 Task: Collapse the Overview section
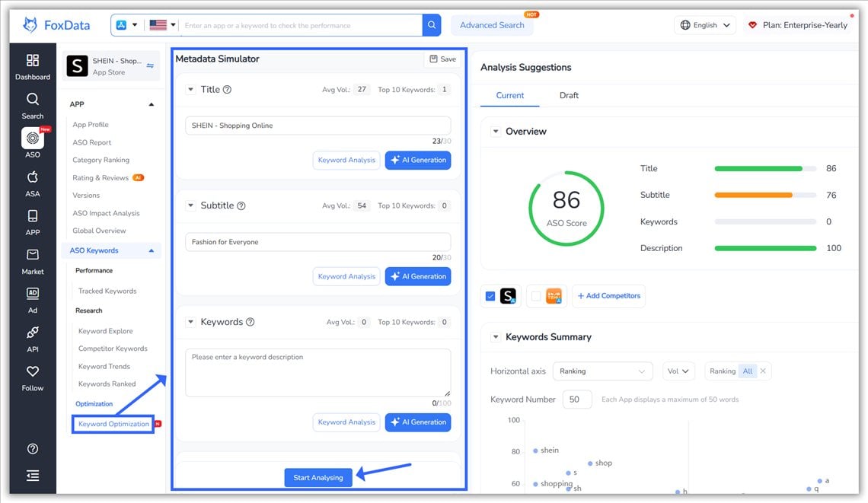496,132
